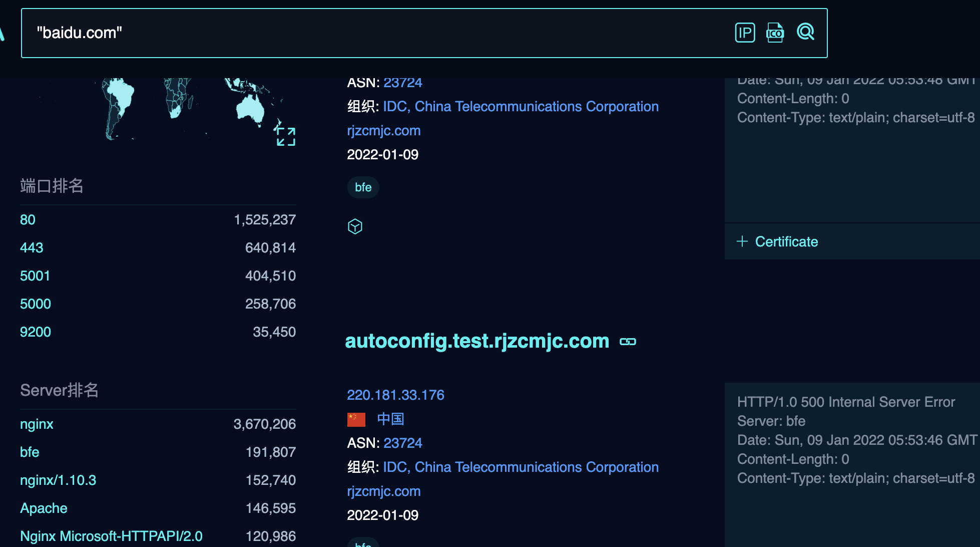The height and width of the screenshot is (547, 980).
Task: Filter by nginx server
Action: coord(37,424)
